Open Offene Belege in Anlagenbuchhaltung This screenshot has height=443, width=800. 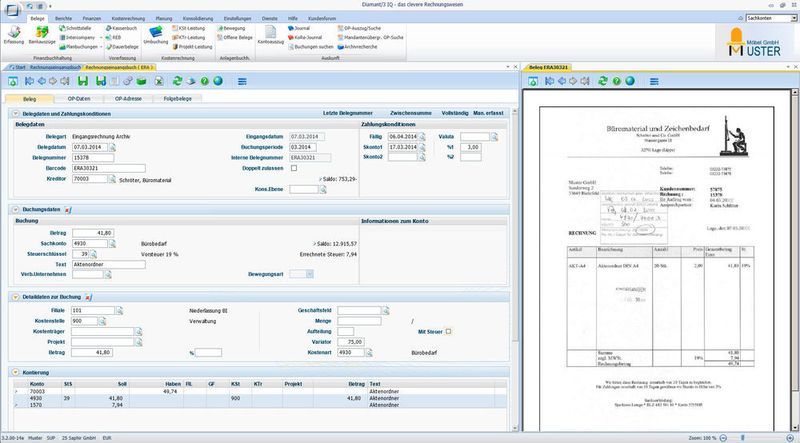click(x=235, y=38)
